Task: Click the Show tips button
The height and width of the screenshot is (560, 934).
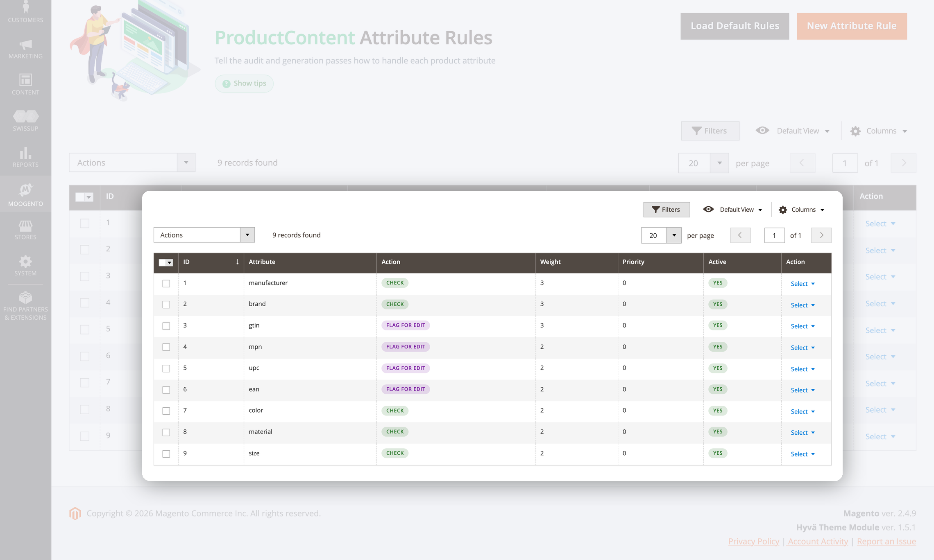Action: pyautogui.click(x=244, y=84)
